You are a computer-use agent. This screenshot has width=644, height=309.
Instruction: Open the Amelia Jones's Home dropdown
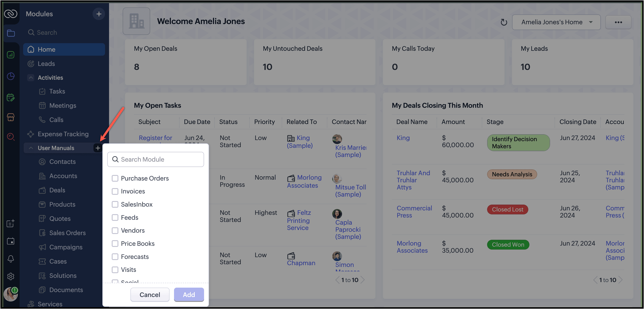(x=556, y=22)
